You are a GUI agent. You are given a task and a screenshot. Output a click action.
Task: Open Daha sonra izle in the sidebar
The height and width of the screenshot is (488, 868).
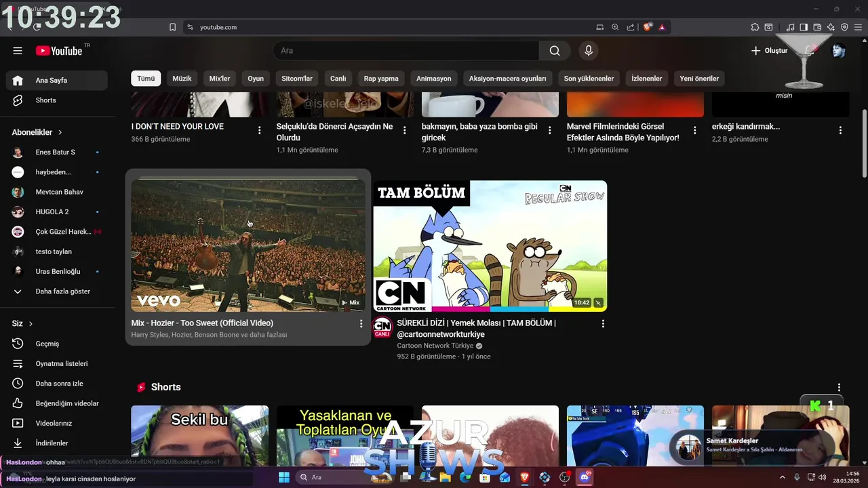[x=57, y=384]
